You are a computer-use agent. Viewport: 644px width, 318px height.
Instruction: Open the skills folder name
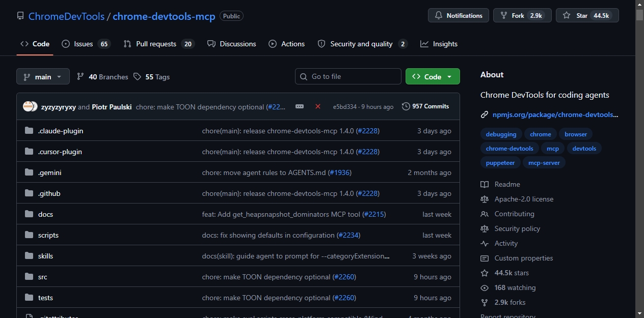(x=45, y=256)
